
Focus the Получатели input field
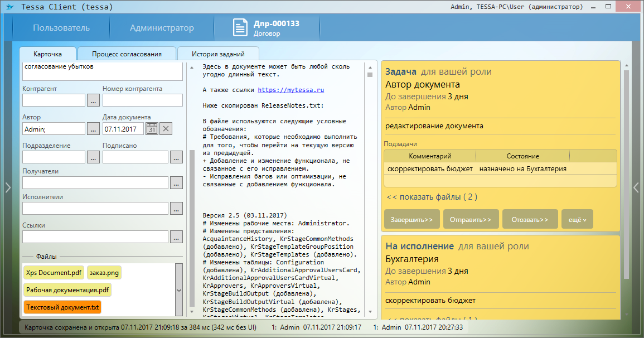95,183
